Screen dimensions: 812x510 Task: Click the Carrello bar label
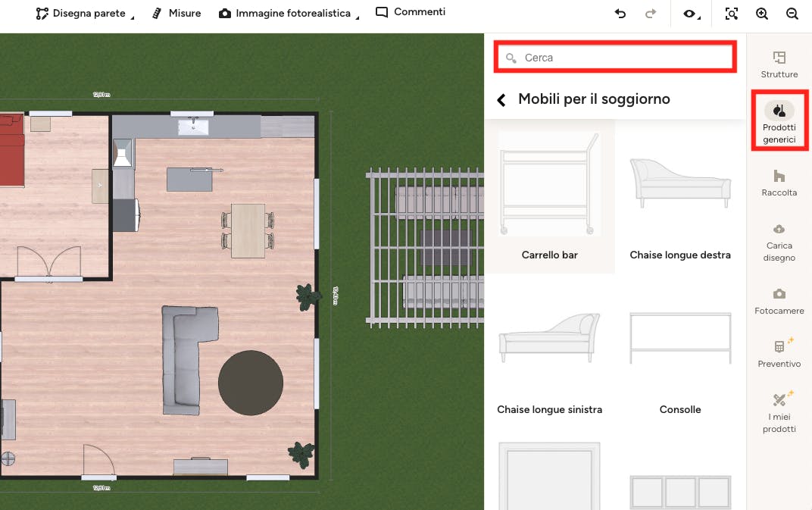pos(549,255)
